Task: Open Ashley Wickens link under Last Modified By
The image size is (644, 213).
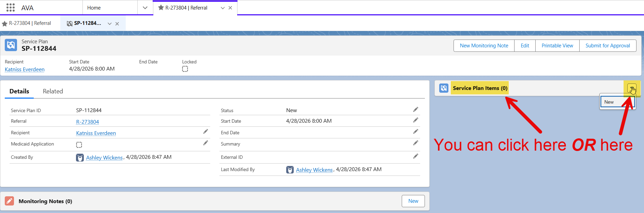Action: click(314, 170)
